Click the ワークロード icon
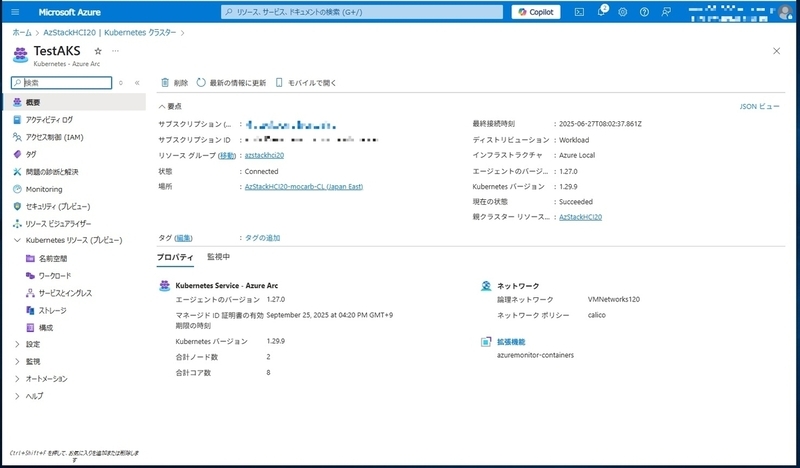The width and height of the screenshot is (800, 468). [x=30, y=276]
